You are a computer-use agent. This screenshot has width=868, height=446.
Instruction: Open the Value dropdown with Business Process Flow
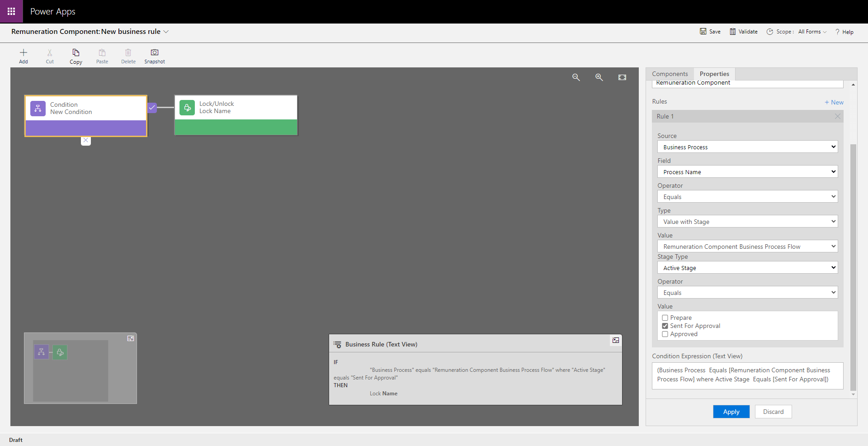[x=747, y=247]
